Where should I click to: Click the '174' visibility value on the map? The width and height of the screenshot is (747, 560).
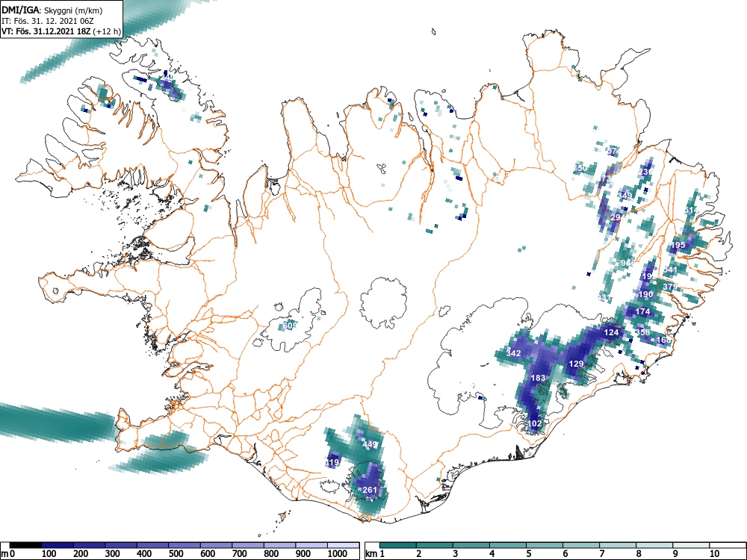pyautogui.click(x=642, y=311)
